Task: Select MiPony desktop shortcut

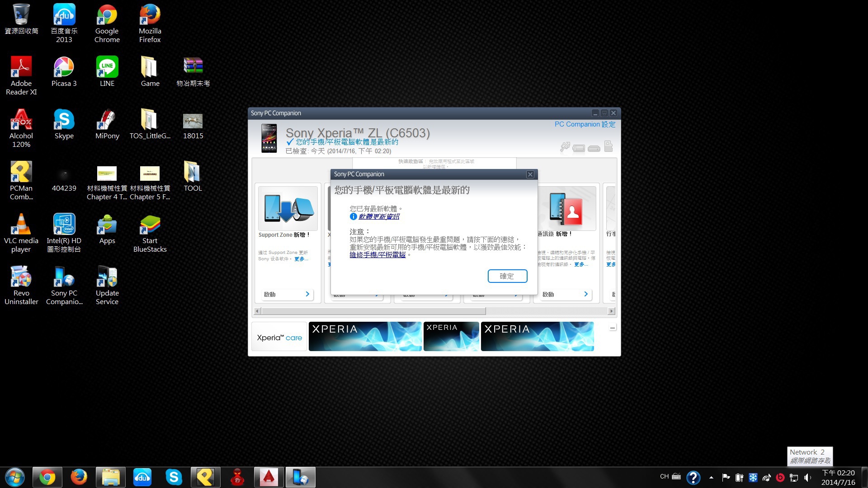Action: pyautogui.click(x=107, y=124)
